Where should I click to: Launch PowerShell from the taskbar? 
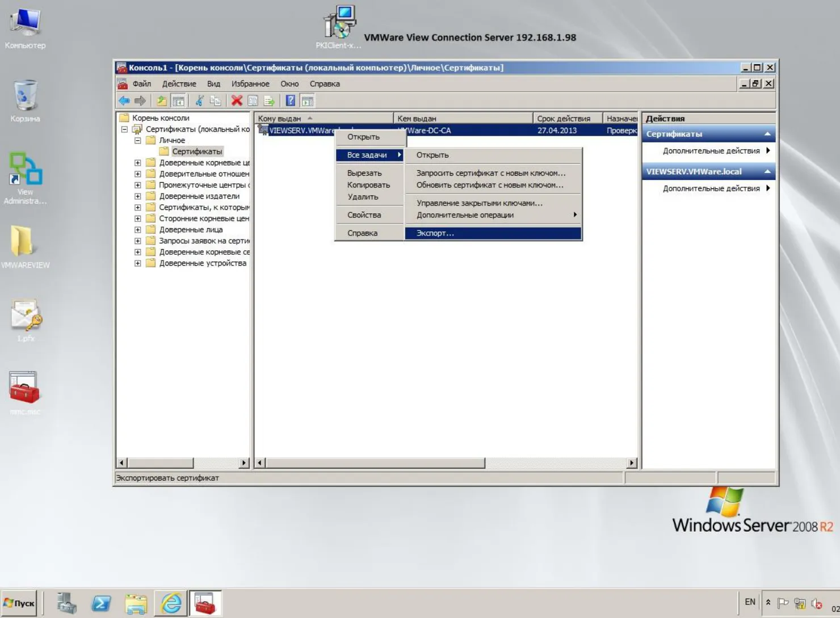pyautogui.click(x=102, y=603)
